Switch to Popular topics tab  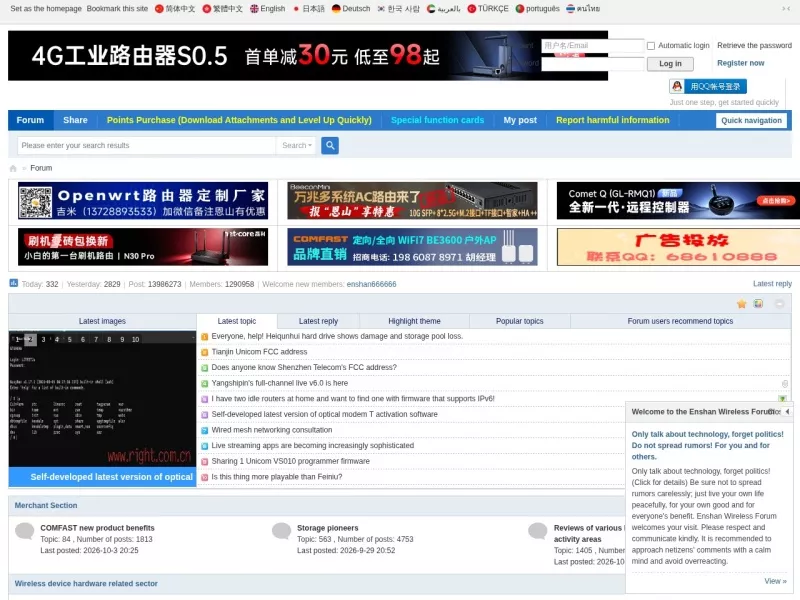pyautogui.click(x=519, y=321)
